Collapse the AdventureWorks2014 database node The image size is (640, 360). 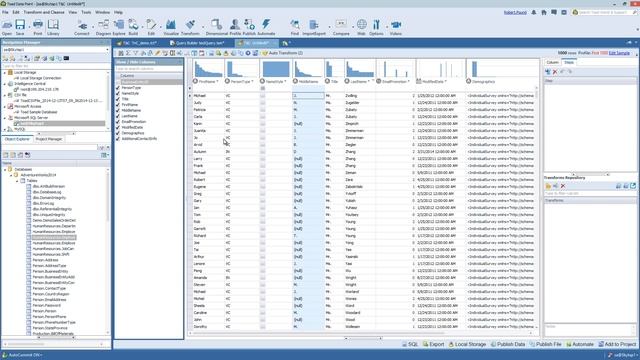(x=11, y=175)
